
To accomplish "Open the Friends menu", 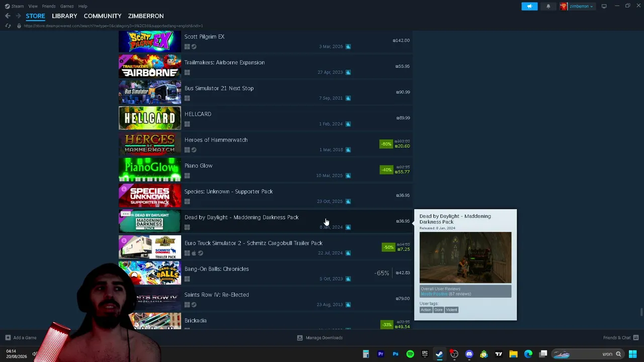I will point(49,6).
